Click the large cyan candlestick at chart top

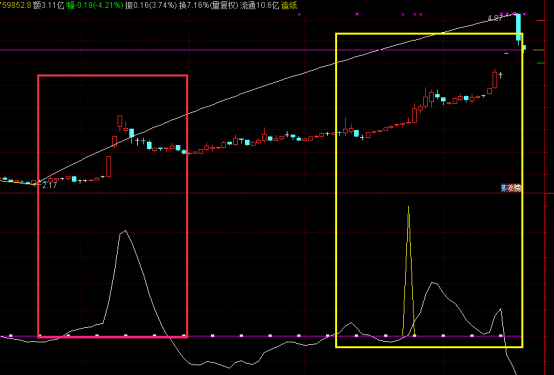click(x=518, y=27)
